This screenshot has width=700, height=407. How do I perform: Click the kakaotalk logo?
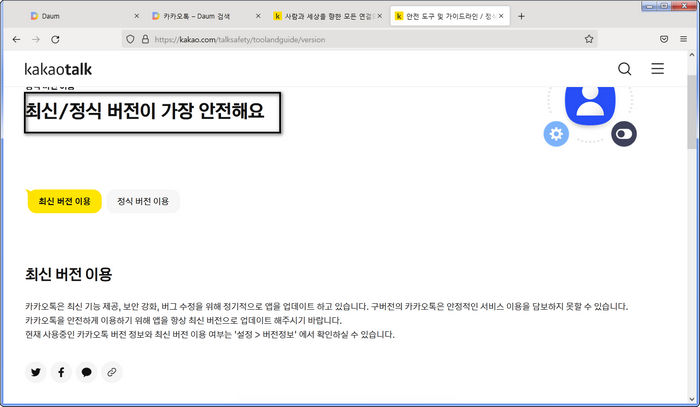(x=58, y=69)
